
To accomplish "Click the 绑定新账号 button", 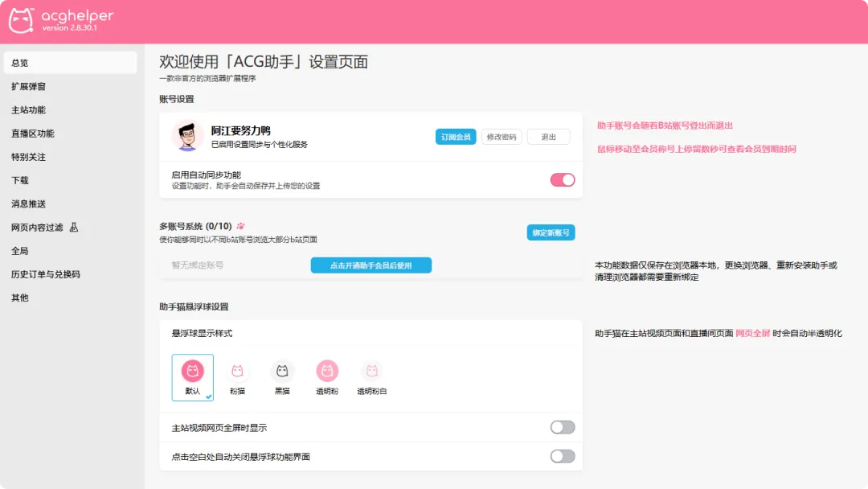I will point(551,232).
